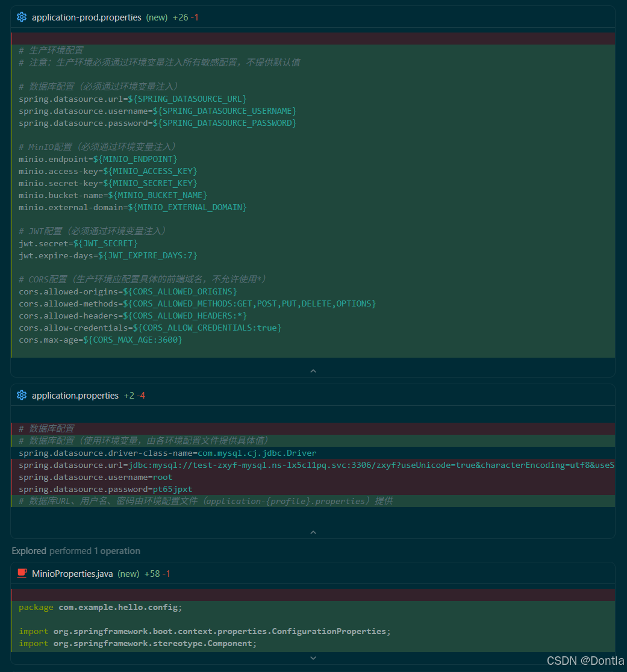Viewport: 627px width, 672px height.
Task: Collapse the application-prod.properties diff with the chevron
Action: coord(313,371)
